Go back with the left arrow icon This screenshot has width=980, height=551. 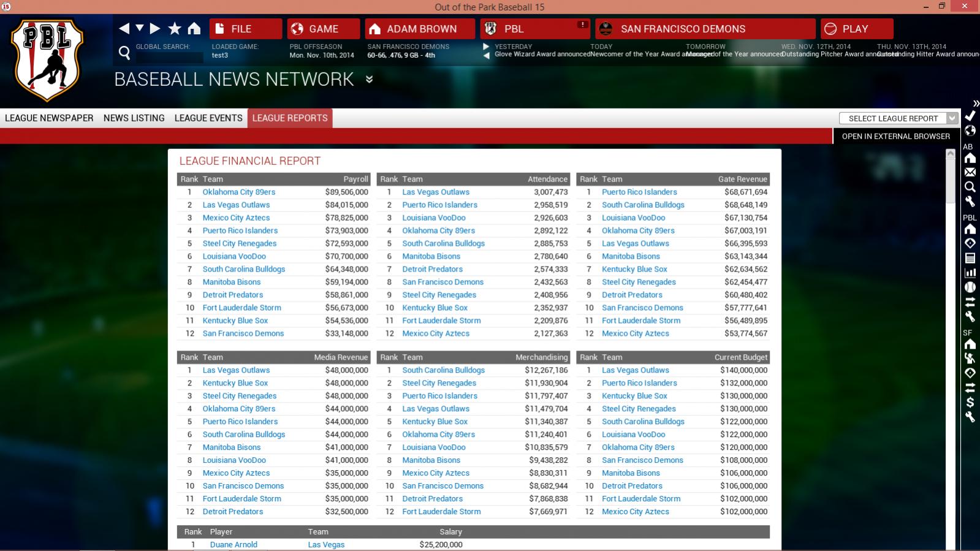(x=124, y=28)
